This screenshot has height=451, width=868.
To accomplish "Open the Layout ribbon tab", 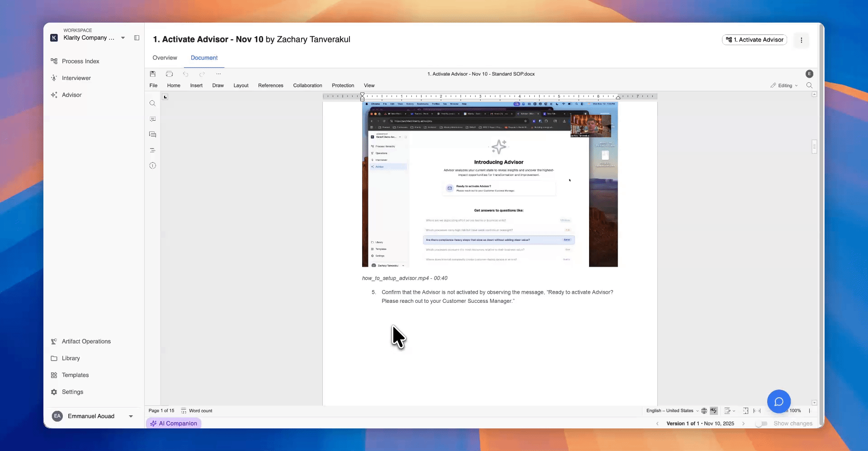I will [241, 85].
